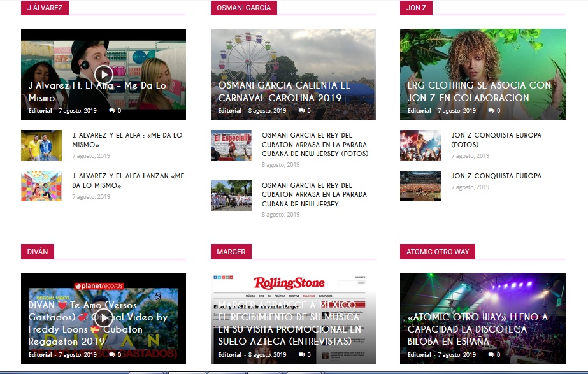The image size is (588, 374).
Task: Open 'J Alvarez Ft. El Alfa – Me Da Lo Mismo' headline
Action: pyautogui.click(x=97, y=92)
